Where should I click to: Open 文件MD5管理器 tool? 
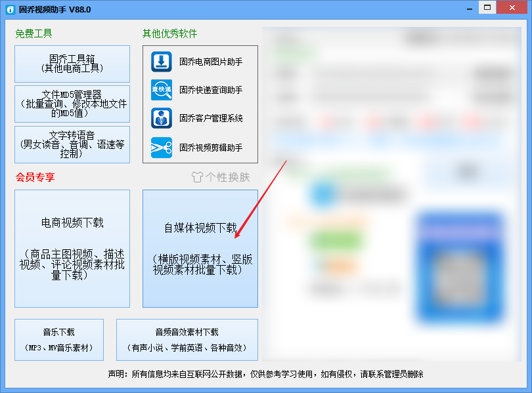(72, 104)
